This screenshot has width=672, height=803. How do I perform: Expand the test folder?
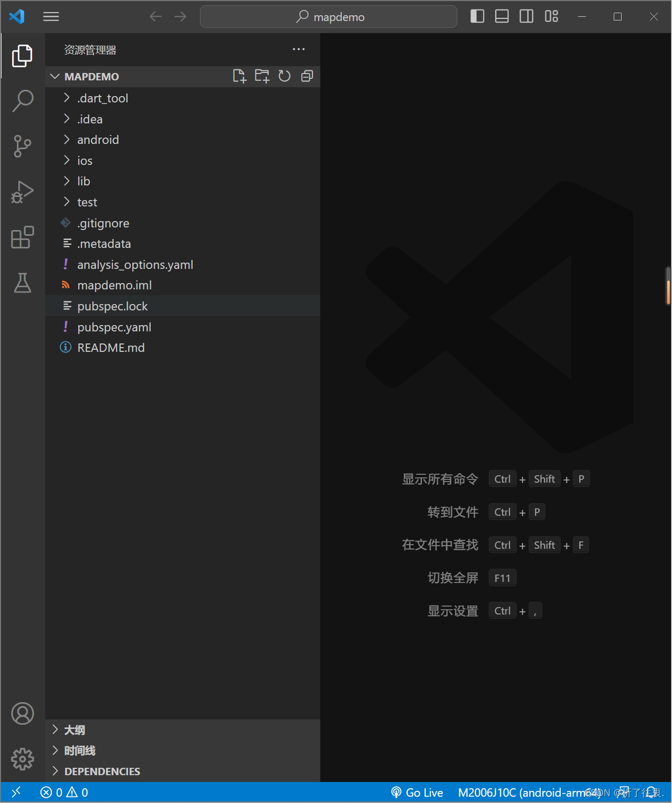183,202
